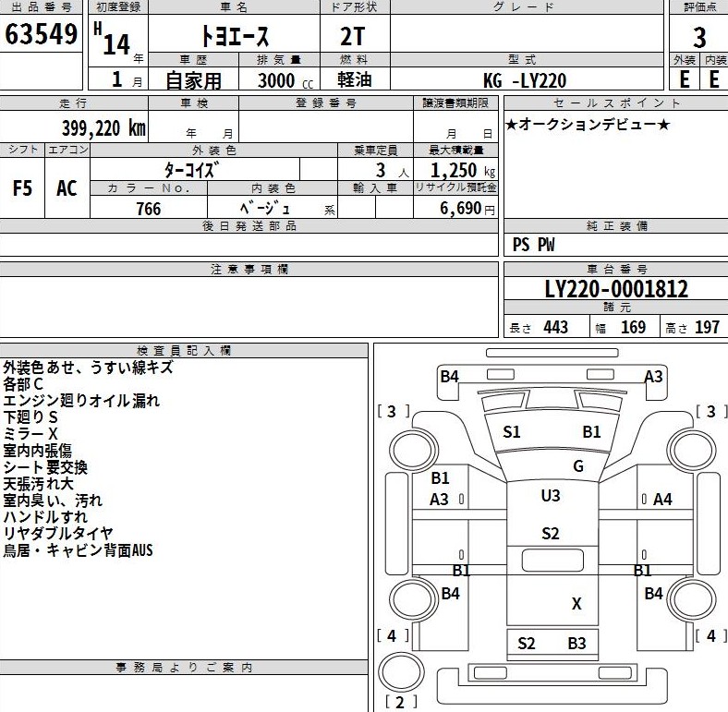Click the note 天張汚れ大

(x=38, y=484)
